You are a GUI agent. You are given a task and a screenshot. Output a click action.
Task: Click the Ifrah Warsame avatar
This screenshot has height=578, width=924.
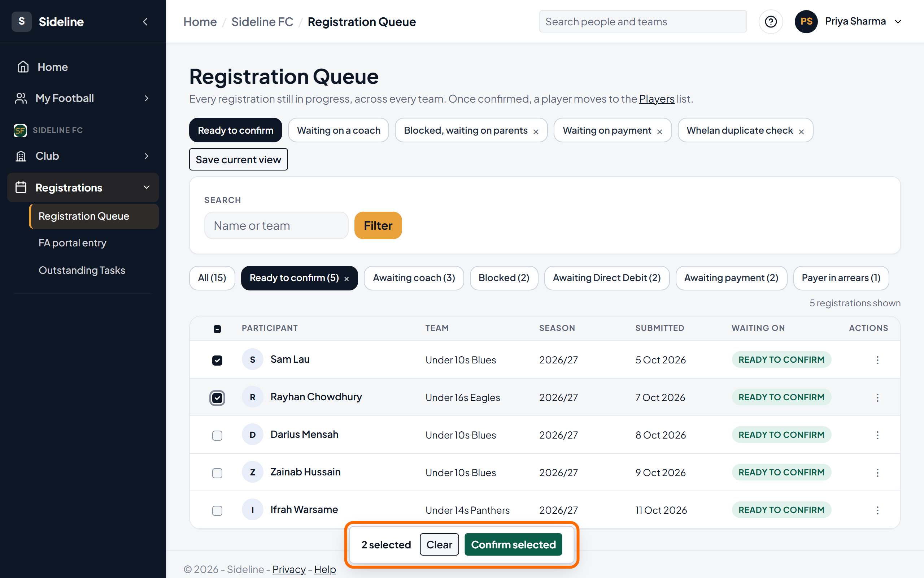252,510
